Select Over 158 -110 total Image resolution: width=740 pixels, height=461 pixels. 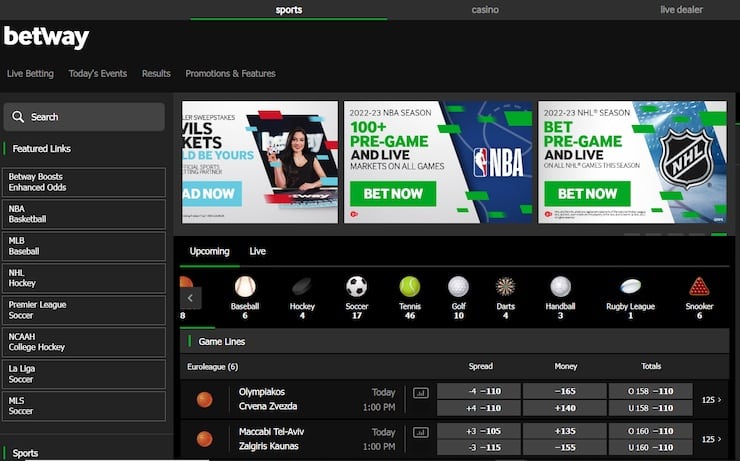pos(651,391)
